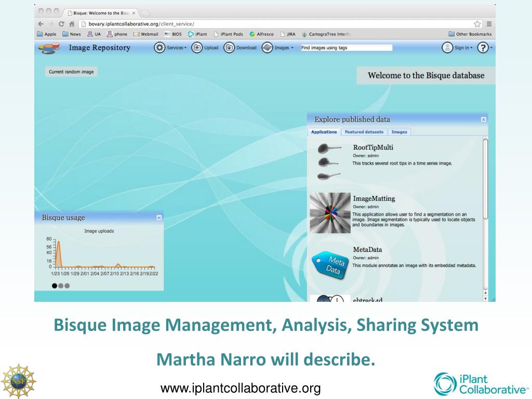Click the browser back arrow

[41, 24]
